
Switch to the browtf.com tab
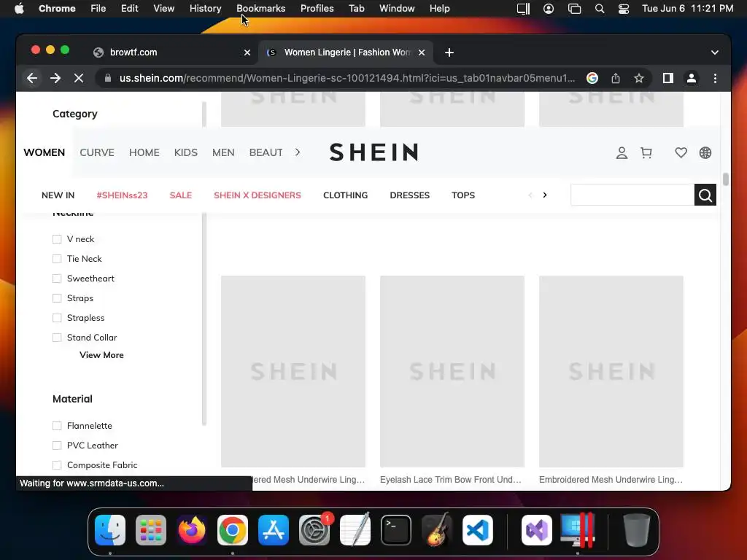171,52
